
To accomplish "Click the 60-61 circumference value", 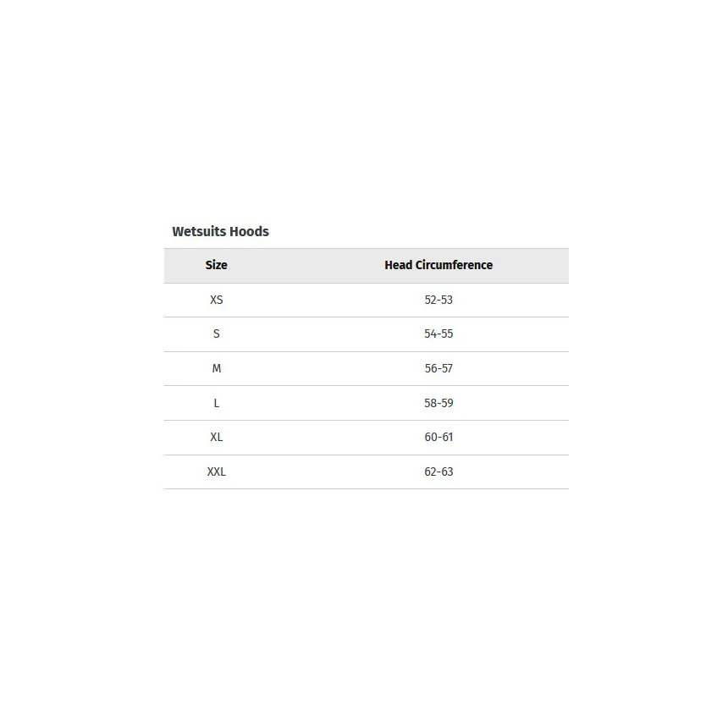I will (438, 437).
